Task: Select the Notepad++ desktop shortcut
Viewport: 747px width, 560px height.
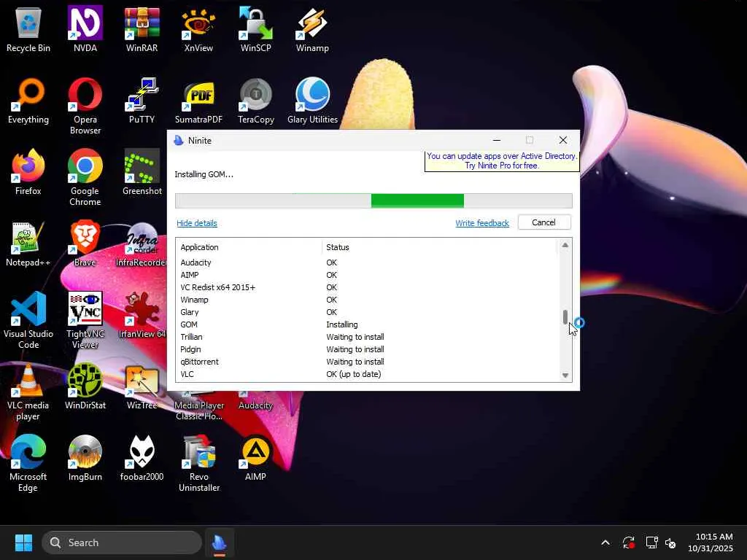Action: coord(28,244)
